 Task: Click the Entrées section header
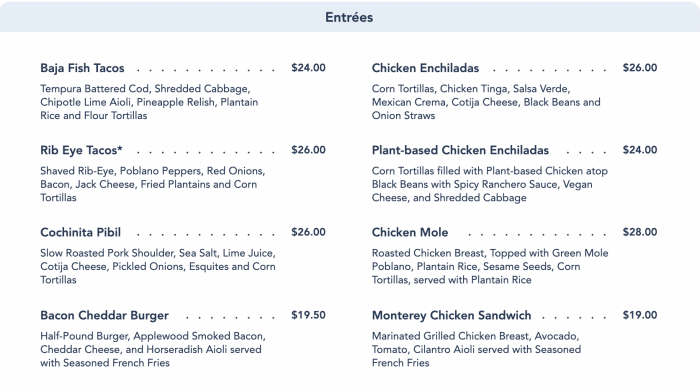(x=349, y=17)
